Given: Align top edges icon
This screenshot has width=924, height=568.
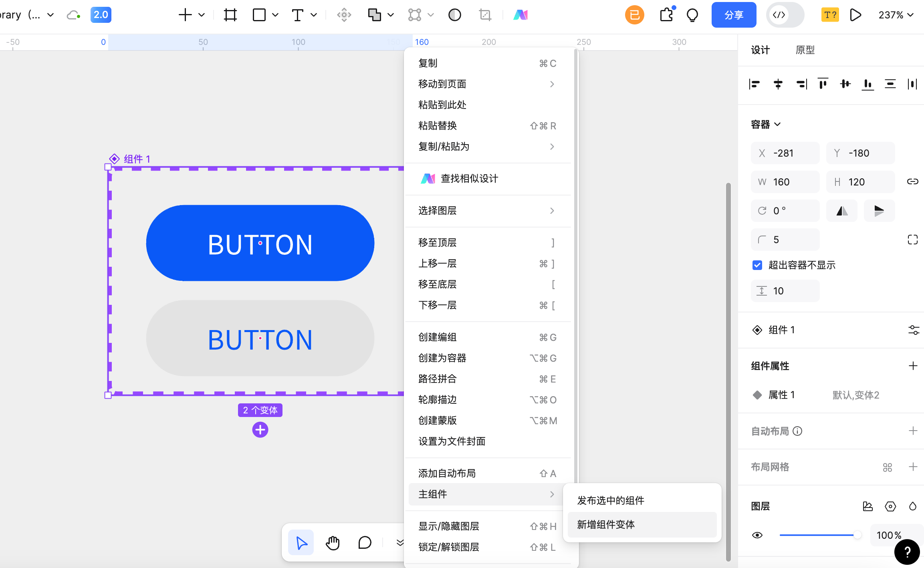Looking at the screenshot, I should tap(823, 84).
